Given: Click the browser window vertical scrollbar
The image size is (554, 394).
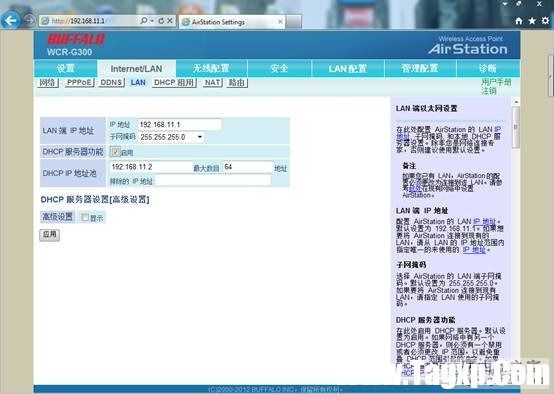Looking at the screenshot, I should (550, 76).
